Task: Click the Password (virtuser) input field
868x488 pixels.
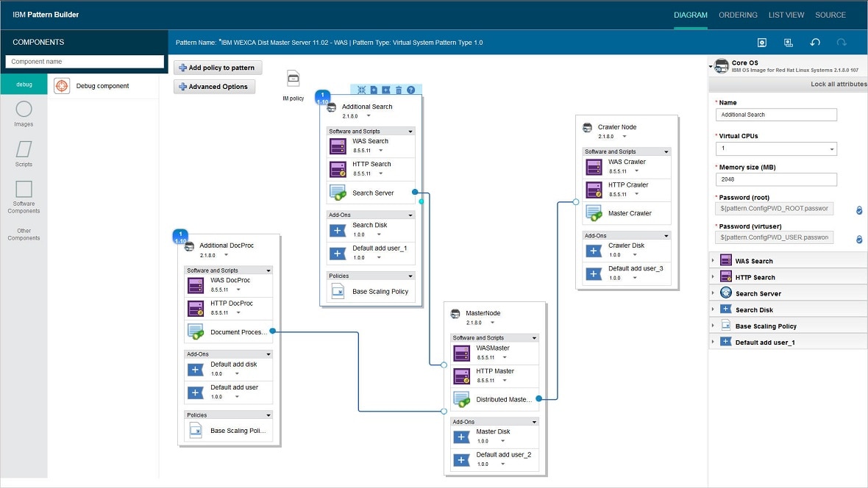Action: pyautogui.click(x=775, y=237)
